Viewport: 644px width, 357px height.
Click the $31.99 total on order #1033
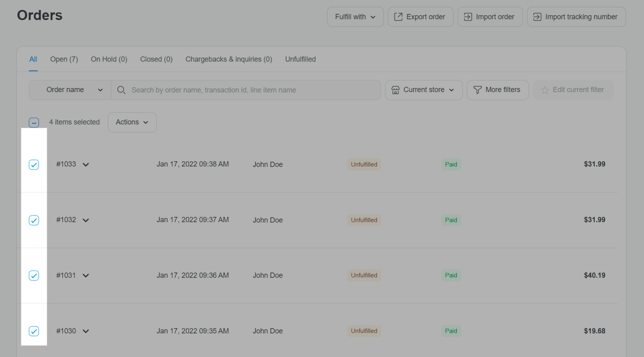click(594, 164)
